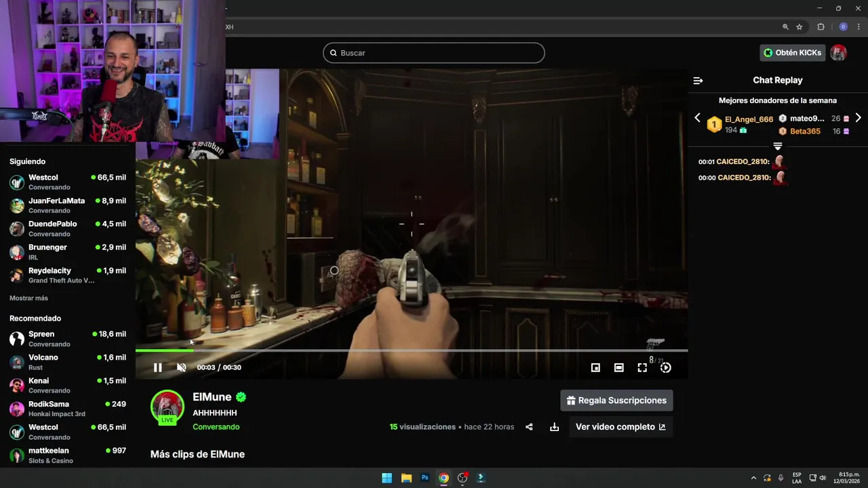Viewport: 868px width, 488px height.
Task: Click the share clip icon
Action: 529,427
